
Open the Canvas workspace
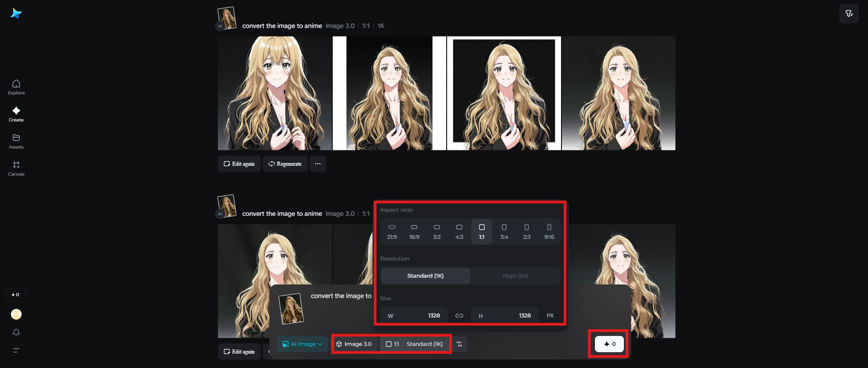click(x=16, y=168)
